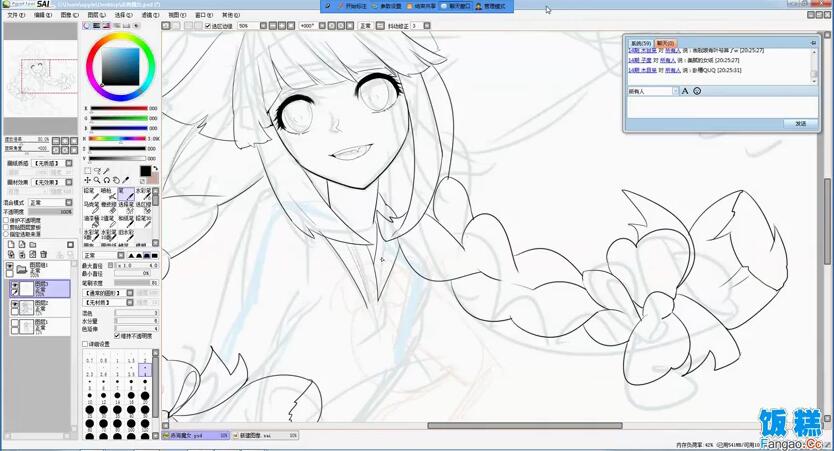Create a new normal layer

[x=11, y=245]
